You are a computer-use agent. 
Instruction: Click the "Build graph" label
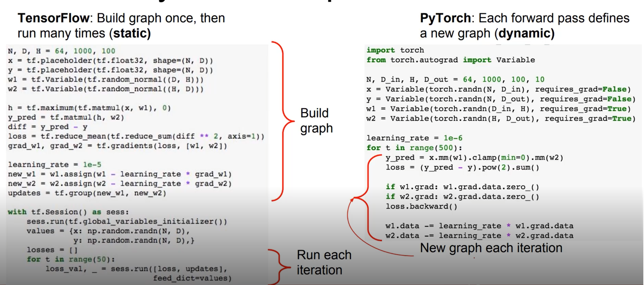(x=316, y=121)
